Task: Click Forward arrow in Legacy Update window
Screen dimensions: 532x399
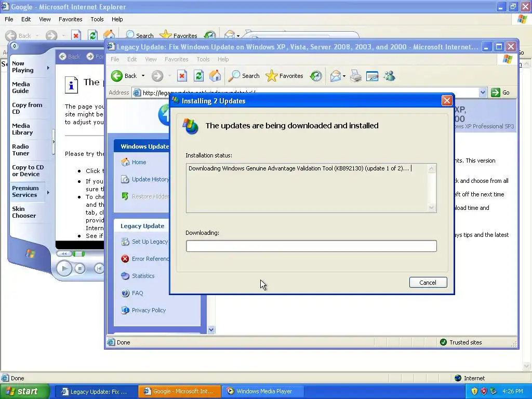Action: point(157,76)
